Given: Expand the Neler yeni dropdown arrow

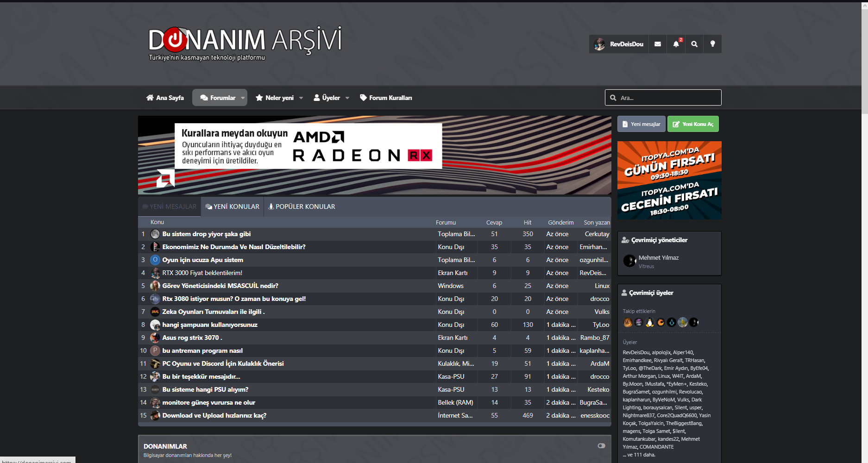Looking at the screenshot, I should click(x=301, y=98).
